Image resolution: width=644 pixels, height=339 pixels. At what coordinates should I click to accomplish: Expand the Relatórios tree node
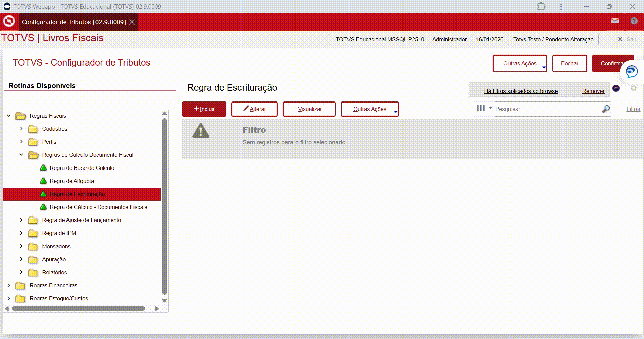click(x=21, y=272)
